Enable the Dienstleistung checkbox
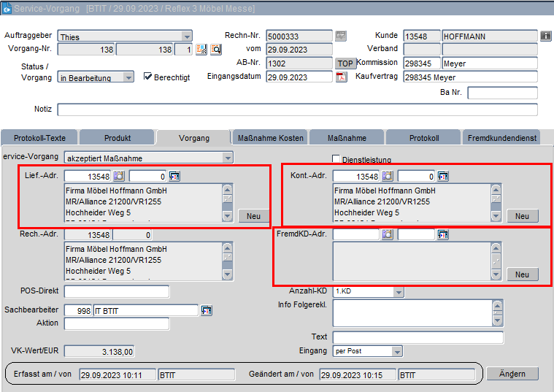 coord(336,159)
